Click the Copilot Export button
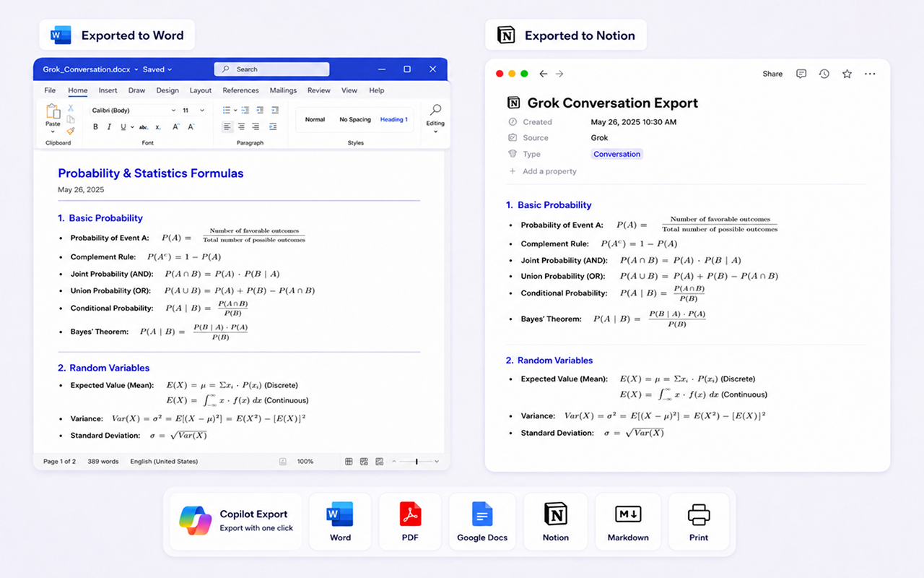Image resolution: width=924 pixels, height=578 pixels. click(x=236, y=521)
